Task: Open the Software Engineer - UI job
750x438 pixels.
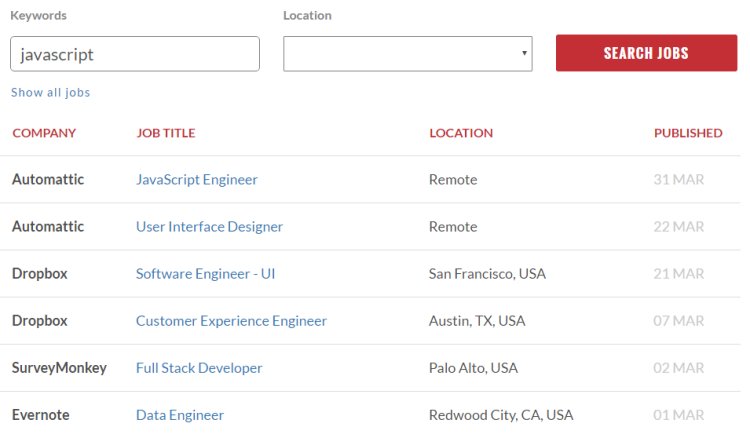Action: [x=206, y=274]
